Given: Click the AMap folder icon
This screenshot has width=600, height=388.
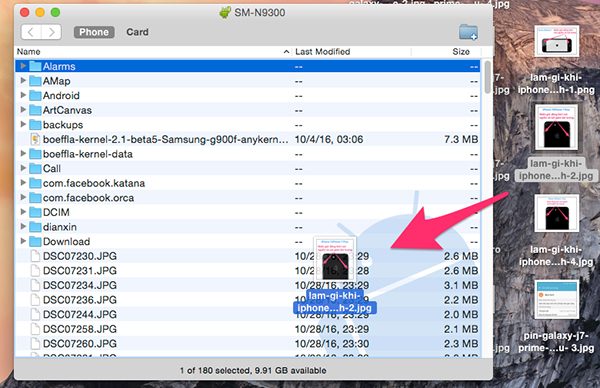Looking at the screenshot, I should pos(35,81).
